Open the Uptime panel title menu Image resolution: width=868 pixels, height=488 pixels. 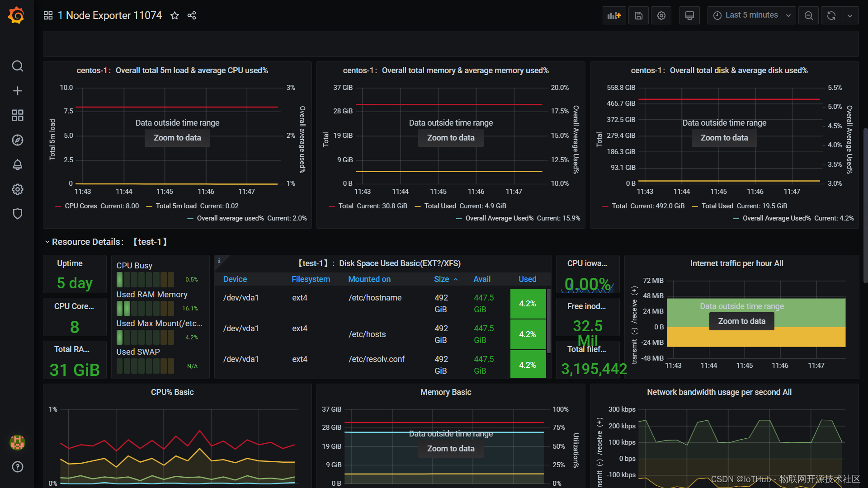[x=70, y=263]
